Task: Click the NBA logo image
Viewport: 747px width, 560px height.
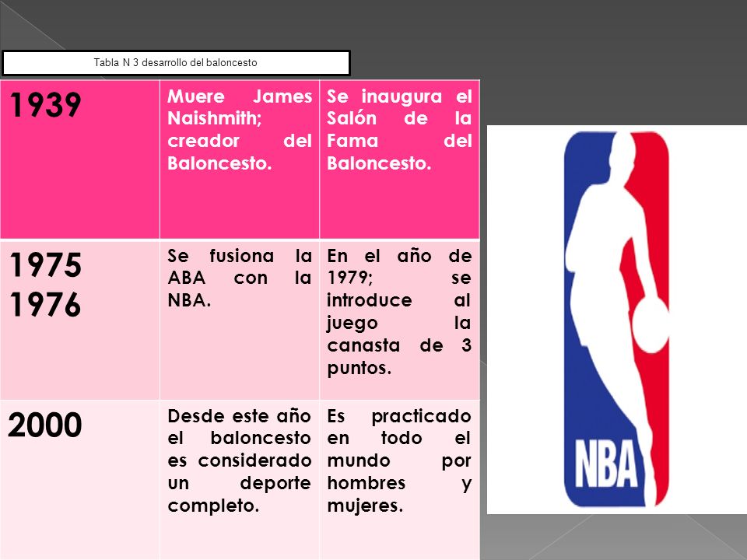Action: click(x=616, y=320)
